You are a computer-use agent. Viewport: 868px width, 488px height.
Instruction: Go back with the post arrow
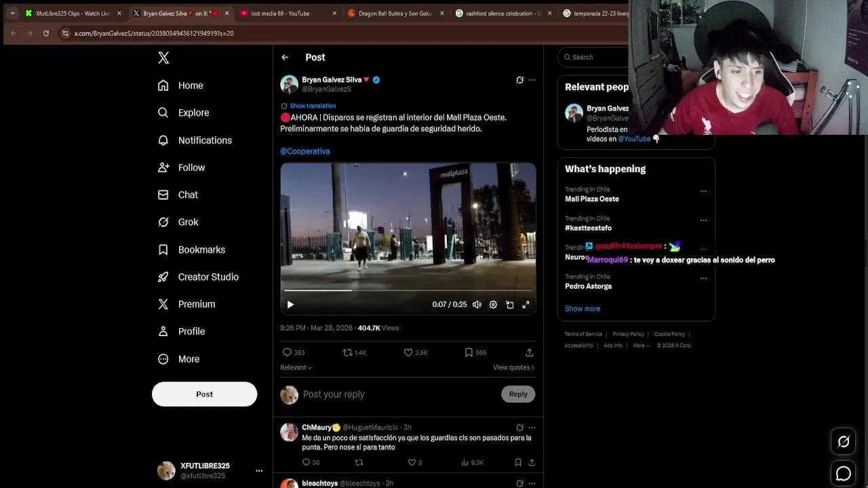[x=285, y=58]
